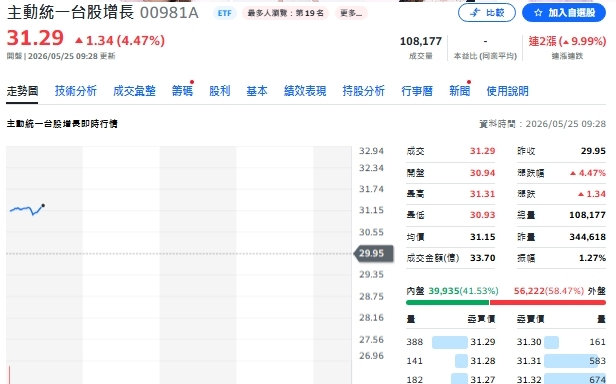
Task: Open the 股利 tab
Action: [220, 91]
